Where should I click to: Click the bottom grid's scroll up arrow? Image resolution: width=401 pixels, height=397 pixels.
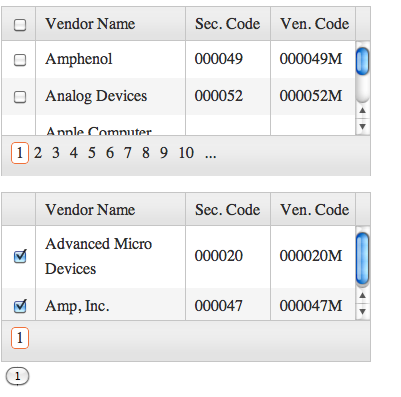tap(363, 295)
